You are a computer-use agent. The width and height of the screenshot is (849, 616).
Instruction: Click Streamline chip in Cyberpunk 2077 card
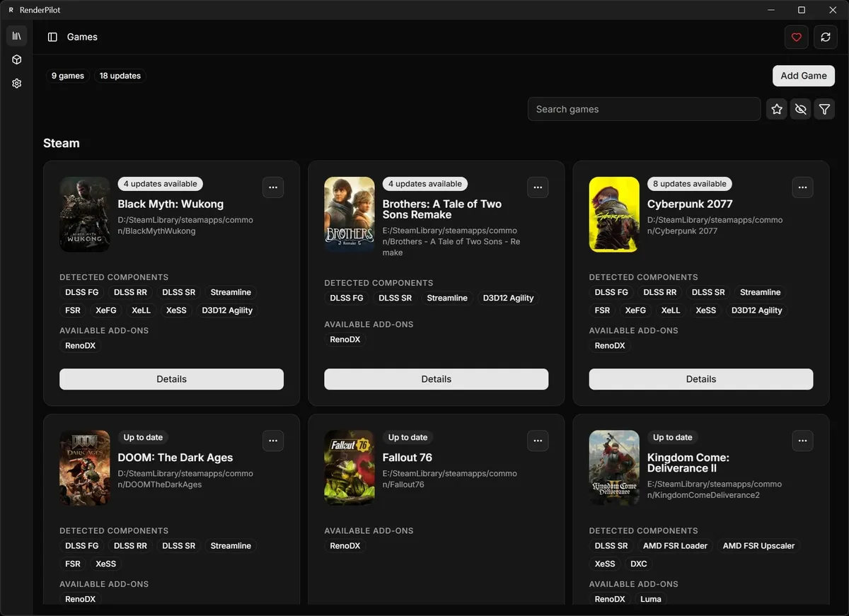pyautogui.click(x=761, y=292)
